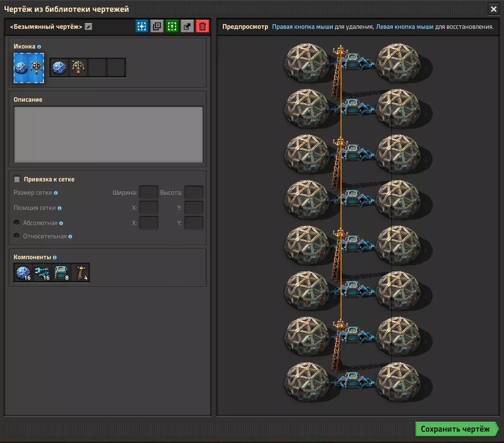This screenshot has height=443, width=504.
Task: Select the Относительная radio button
Action: pyautogui.click(x=17, y=236)
